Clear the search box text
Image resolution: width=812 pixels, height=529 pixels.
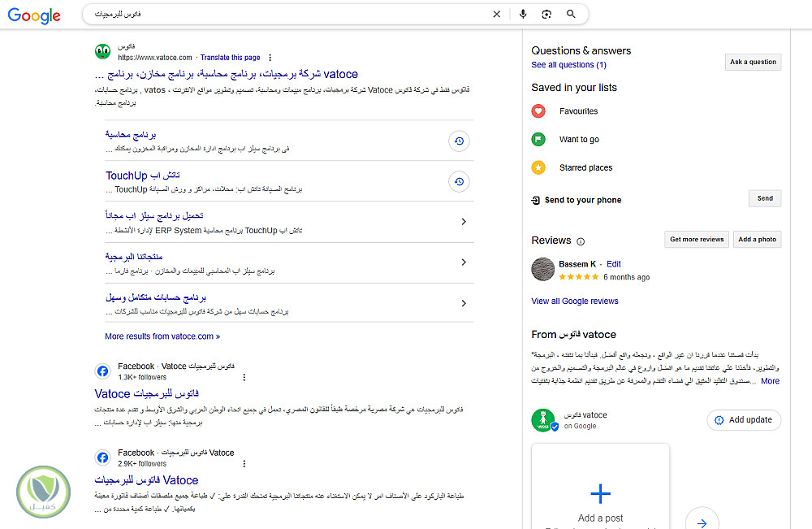click(497, 15)
